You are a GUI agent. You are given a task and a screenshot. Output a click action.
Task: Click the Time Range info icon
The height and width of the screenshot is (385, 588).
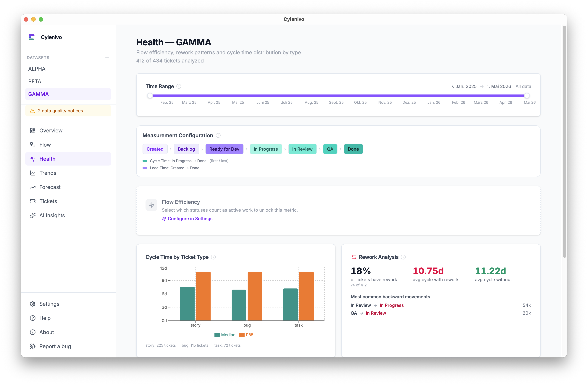(x=179, y=86)
